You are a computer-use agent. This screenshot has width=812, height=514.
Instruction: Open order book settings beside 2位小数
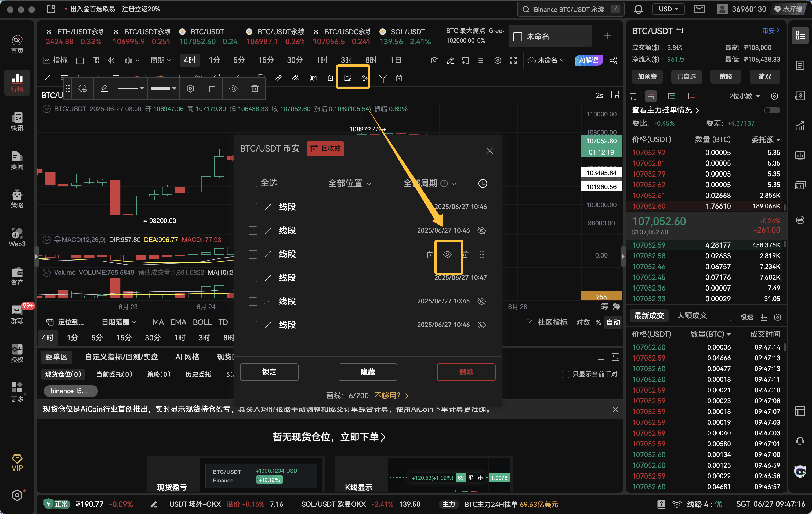[774, 96]
